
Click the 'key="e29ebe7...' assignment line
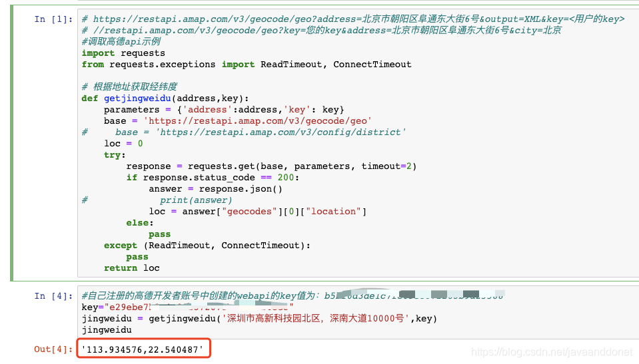(x=187, y=307)
